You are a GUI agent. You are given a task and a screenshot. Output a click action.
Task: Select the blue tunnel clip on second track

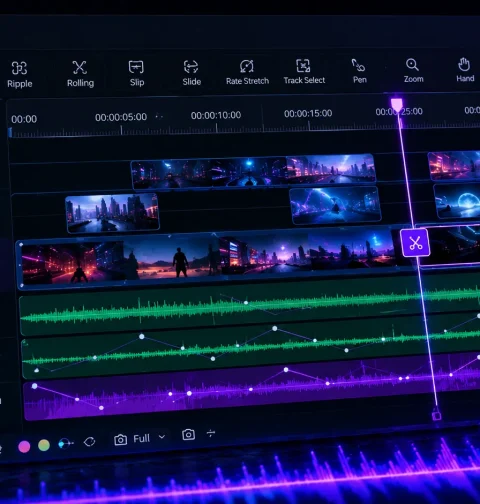click(x=335, y=205)
